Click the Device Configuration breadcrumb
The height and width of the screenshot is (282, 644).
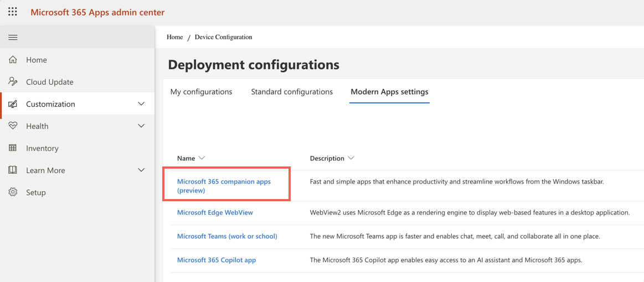(223, 37)
